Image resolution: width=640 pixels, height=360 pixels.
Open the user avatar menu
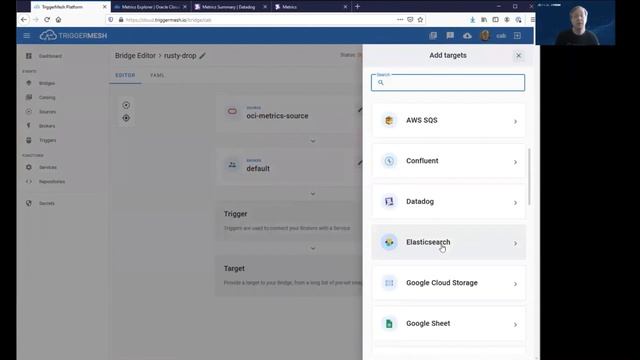[x=485, y=36]
